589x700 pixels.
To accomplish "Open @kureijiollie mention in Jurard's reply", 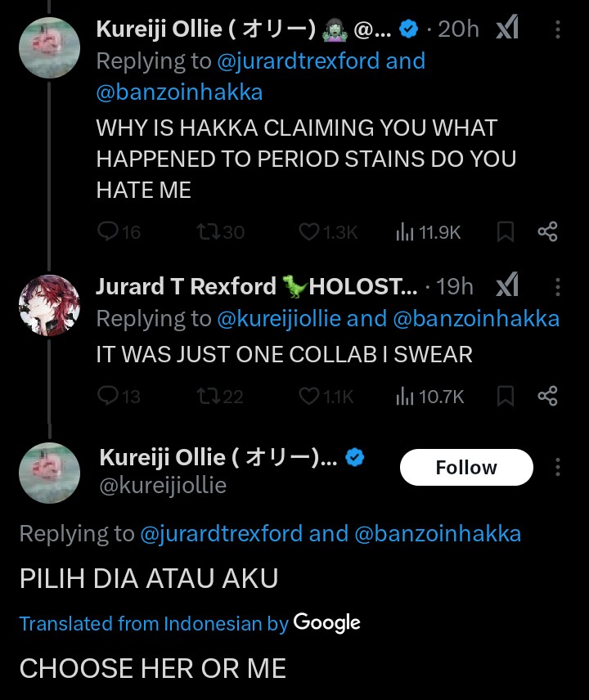I will [278, 319].
